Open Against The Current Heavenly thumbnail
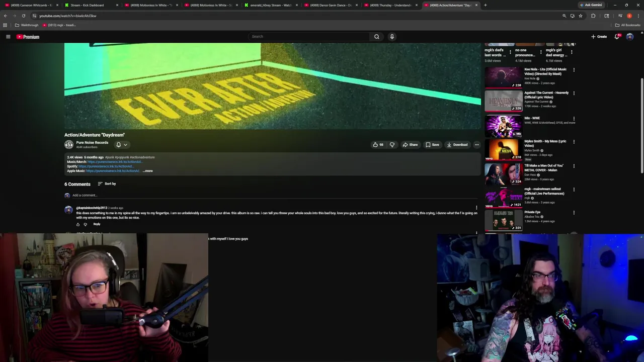The width and height of the screenshot is (644, 362). point(503,101)
